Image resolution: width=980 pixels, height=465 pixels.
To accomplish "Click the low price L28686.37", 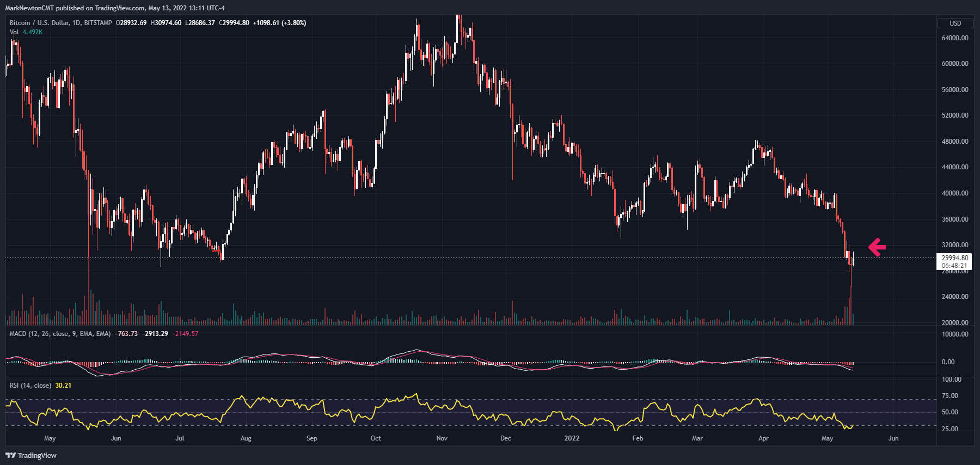I will click(200, 23).
